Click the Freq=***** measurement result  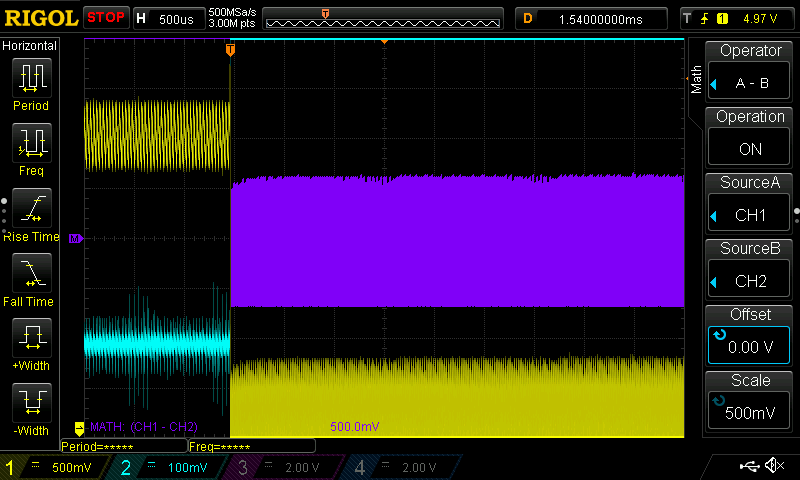(252, 447)
